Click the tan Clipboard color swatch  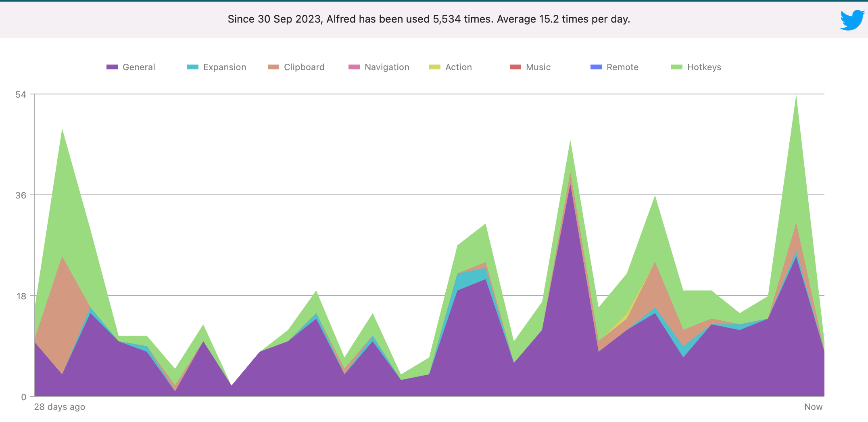(x=273, y=67)
